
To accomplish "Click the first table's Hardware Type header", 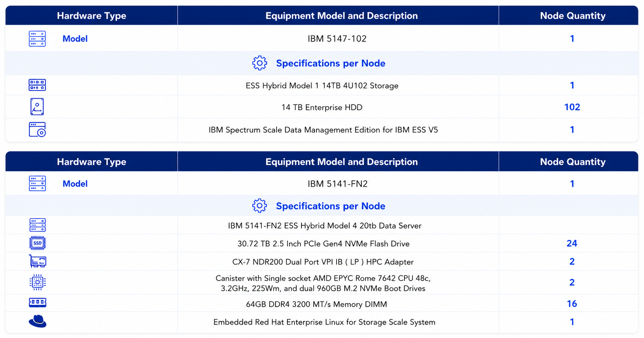I will [91, 16].
